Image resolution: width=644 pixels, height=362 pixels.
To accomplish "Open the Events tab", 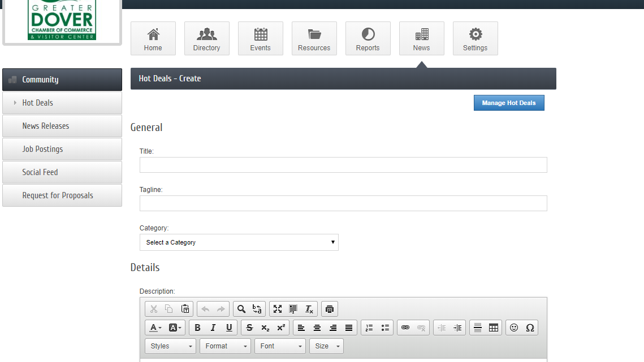I will coord(260,38).
